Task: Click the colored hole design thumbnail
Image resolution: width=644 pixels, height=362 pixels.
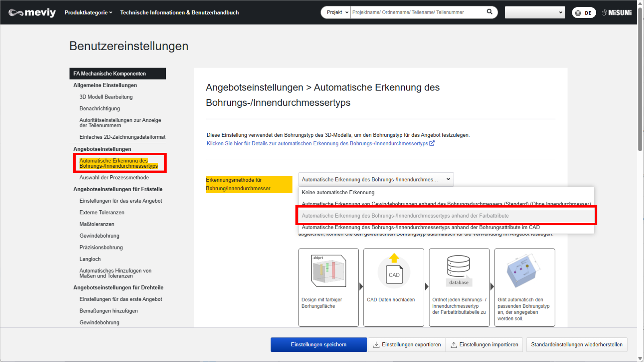Action: click(328, 271)
